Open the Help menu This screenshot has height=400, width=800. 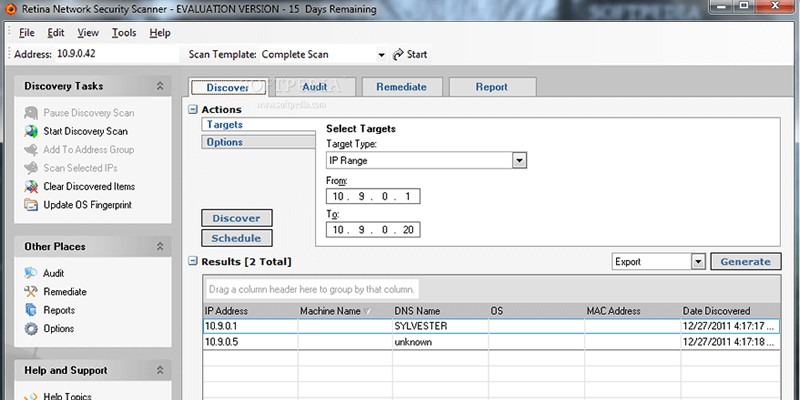160,33
